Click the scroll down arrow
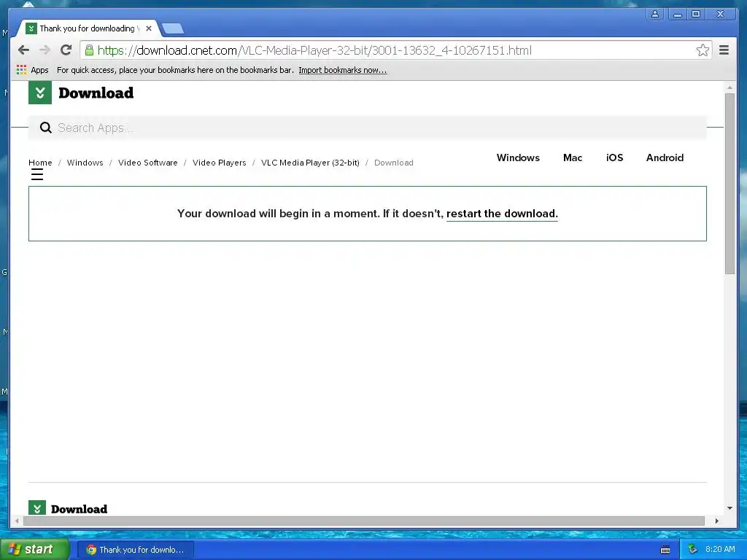747x560 pixels. pos(729,508)
